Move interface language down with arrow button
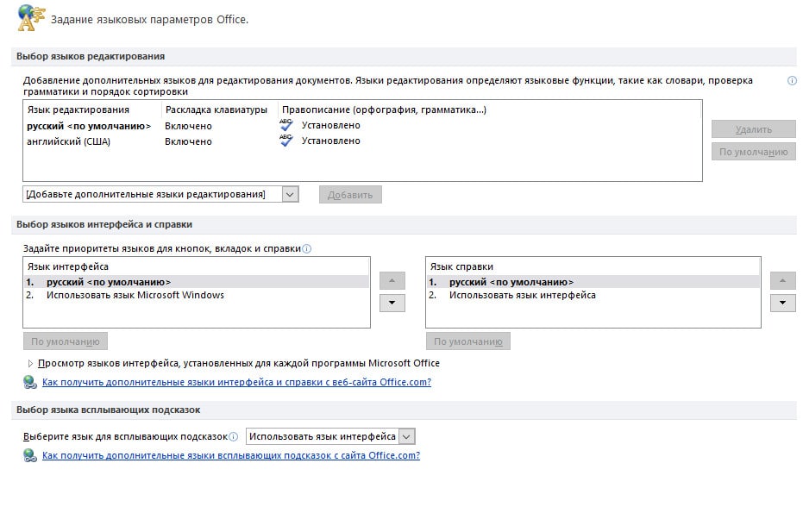The width and height of the screenshot is (803, 532). coord(392,303)
